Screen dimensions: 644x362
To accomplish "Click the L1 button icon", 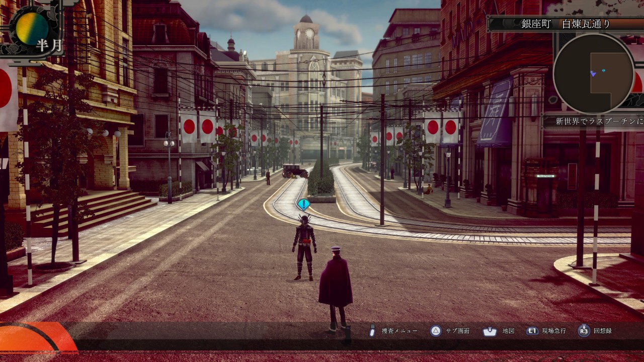I will [532, 331].
